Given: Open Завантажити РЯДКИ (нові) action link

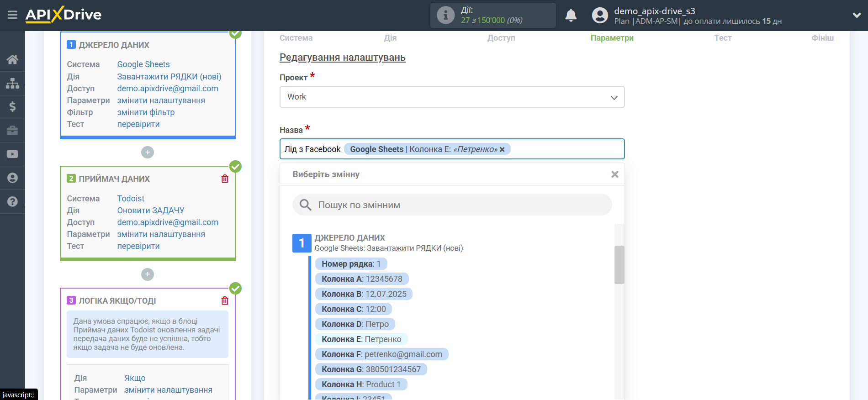Looking at the screenshot, I should click(169, 77).
